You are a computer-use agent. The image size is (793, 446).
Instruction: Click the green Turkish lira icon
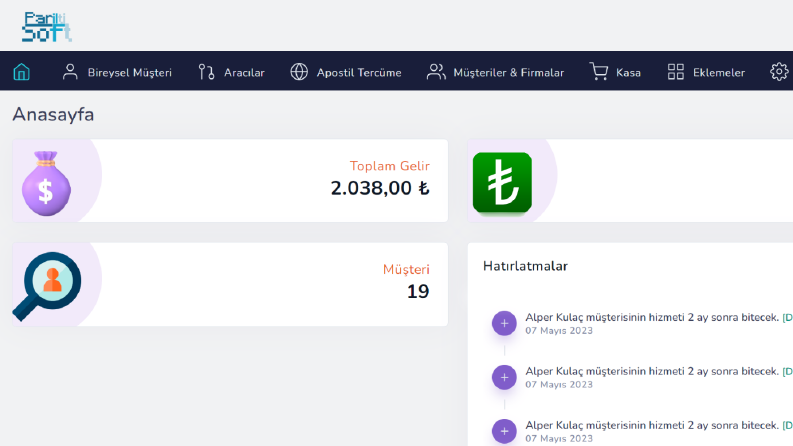(x=502, y=183)
